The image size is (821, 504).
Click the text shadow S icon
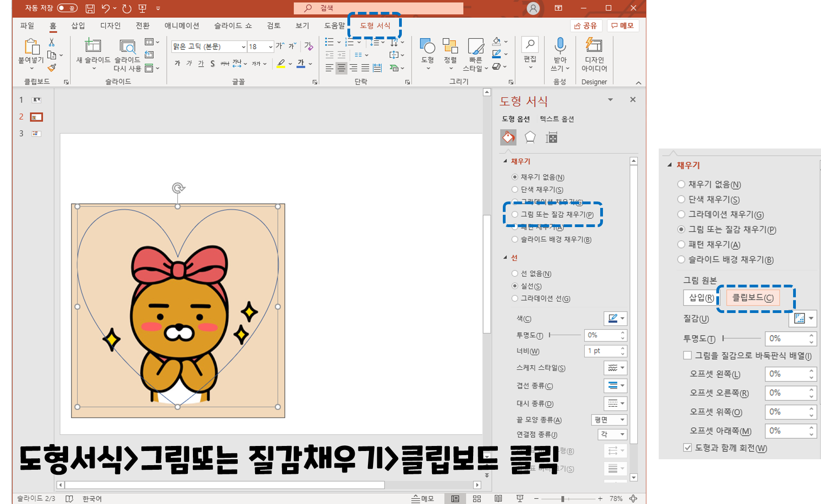point(213,64)
